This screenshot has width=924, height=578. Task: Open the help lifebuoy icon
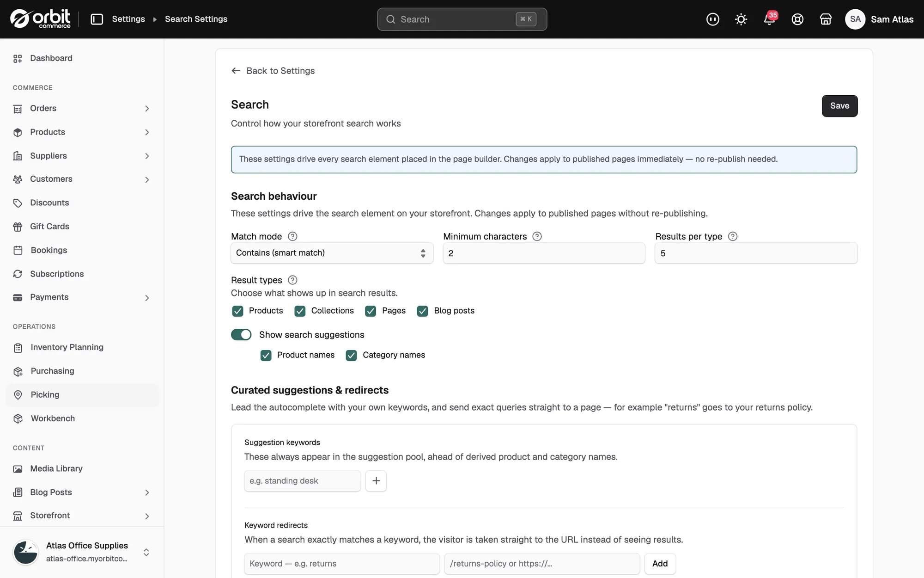coord(797,19)
